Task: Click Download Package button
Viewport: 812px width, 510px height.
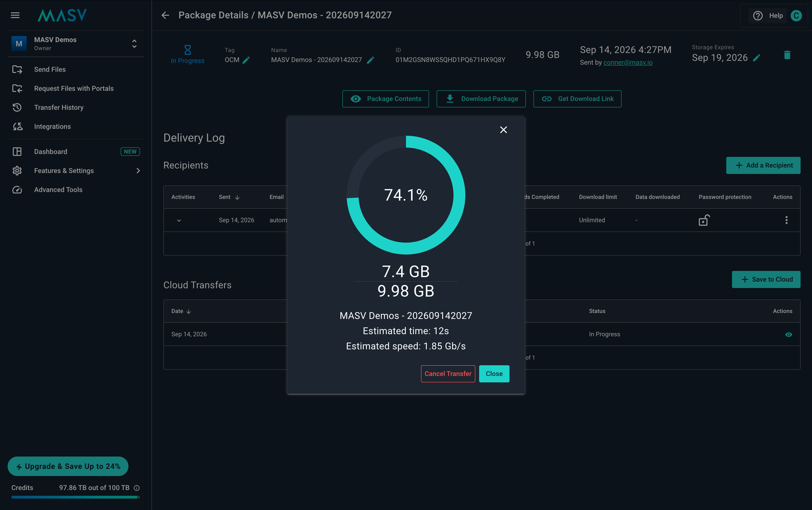Action: pyautogui.click(x=481, y=99)
